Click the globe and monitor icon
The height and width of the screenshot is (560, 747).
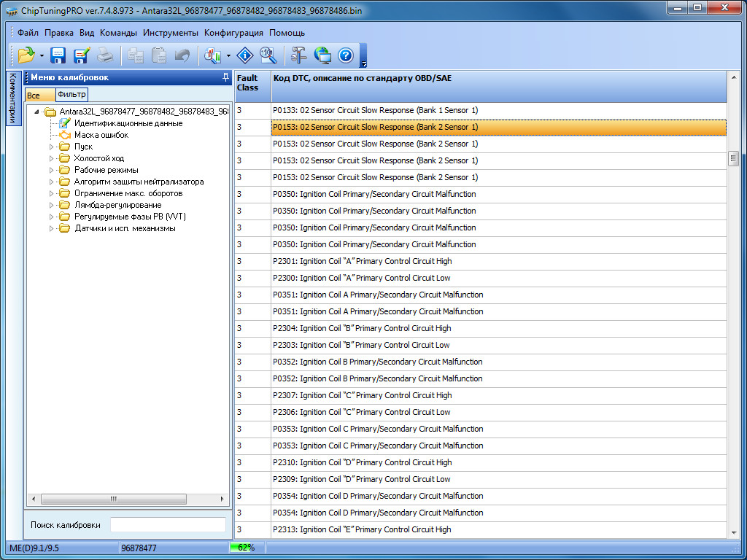tap(322, 55)
